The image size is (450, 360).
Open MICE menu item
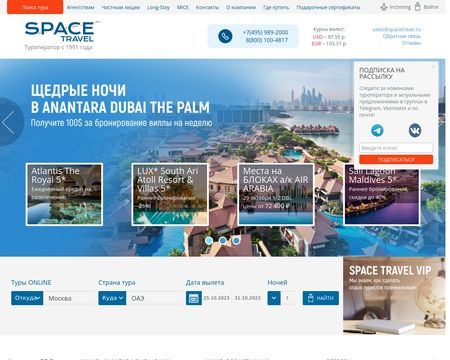[x=183, y=7]
